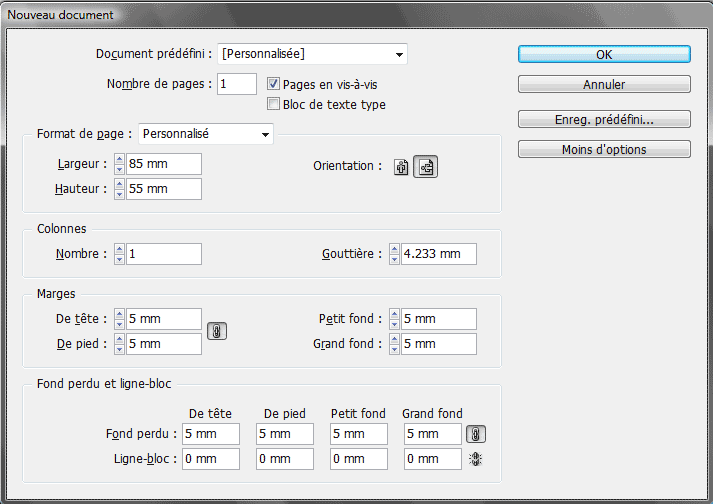Open the Format de page dropdown

tap(206, 134)
